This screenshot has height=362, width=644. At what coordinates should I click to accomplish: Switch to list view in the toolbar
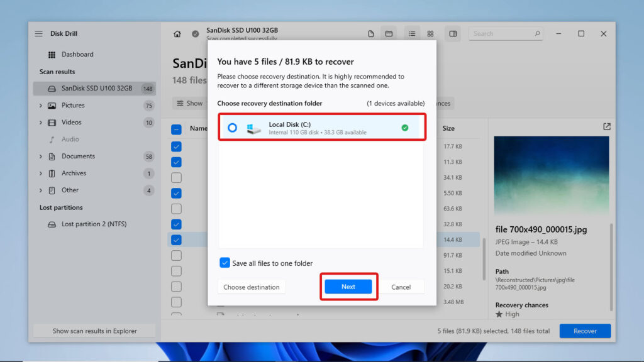point(412,33)
